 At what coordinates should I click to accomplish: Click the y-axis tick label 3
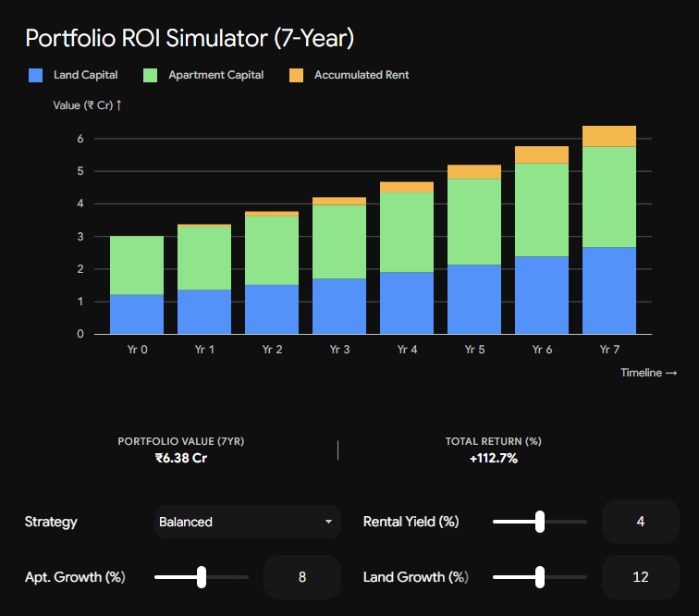[x=80, y=237]
